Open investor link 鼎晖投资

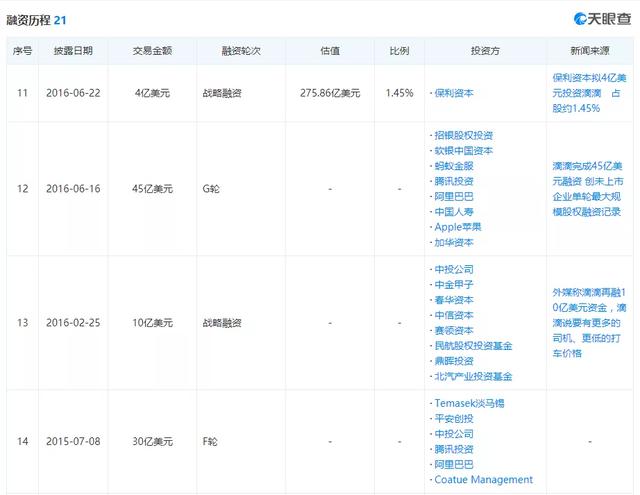(454, 361)
